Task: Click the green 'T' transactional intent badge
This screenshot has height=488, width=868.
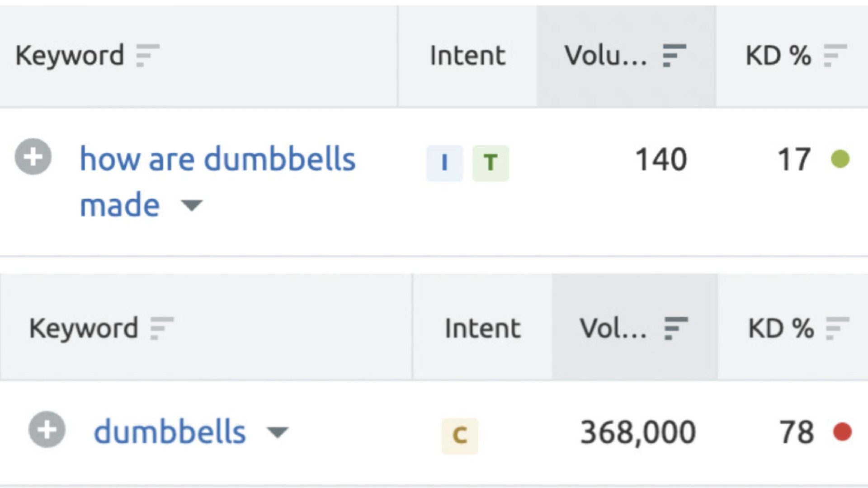Action: tap(491, 163)
